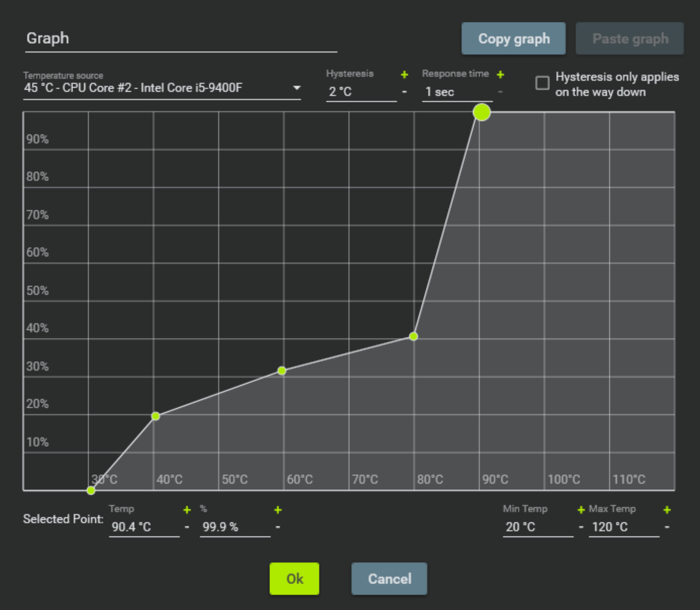This screenshot has width=700, height=610.
Task: Select the large curve point at 100%
Action: click(482, 112)
